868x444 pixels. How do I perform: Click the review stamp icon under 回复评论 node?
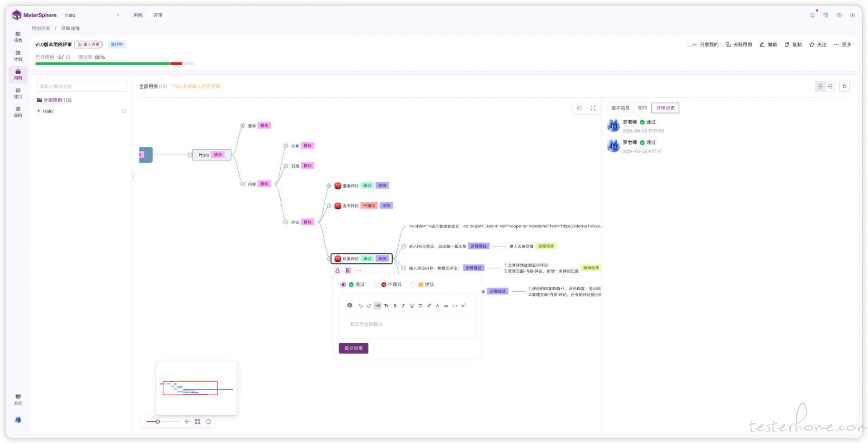(337, 270)
